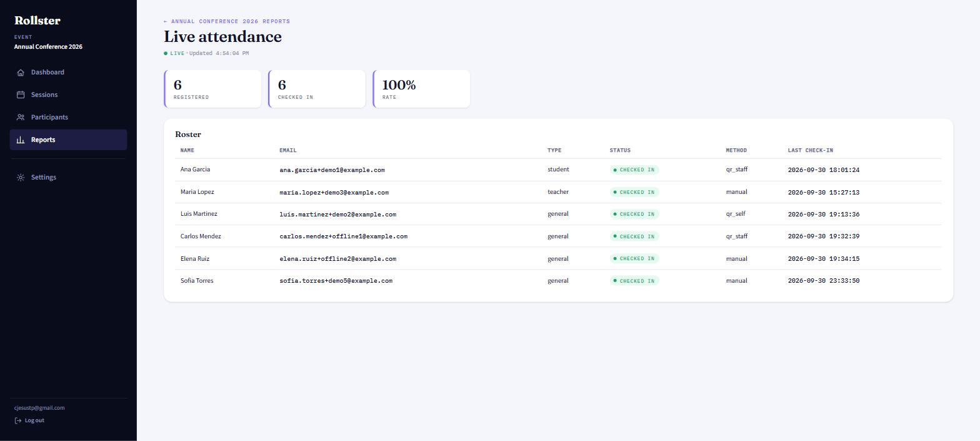
Task: Click Elena Ruiz's Checked In status badge
Action: (634, 258)
